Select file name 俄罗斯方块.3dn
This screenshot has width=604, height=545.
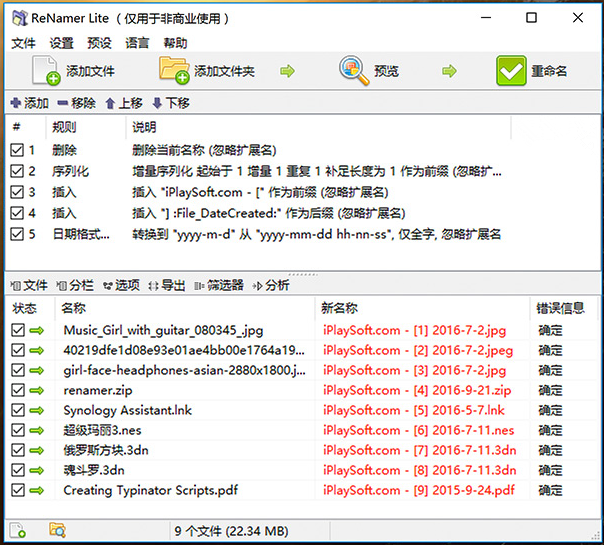point(106,450)
